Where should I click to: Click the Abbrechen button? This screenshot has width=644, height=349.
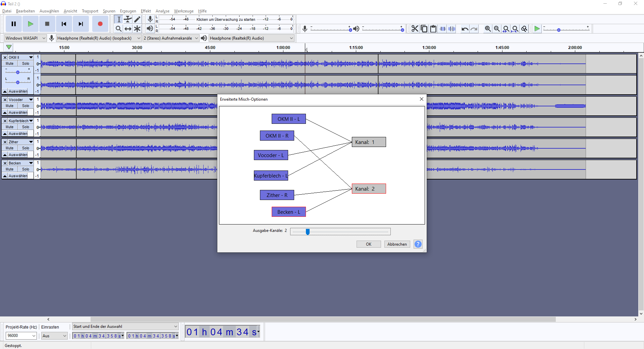tap(397, 244)
